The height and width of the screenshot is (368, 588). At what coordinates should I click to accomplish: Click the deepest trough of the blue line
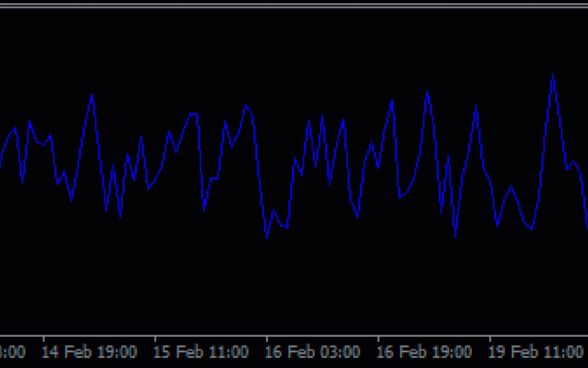pyautogui.click(x=266, y=237)
